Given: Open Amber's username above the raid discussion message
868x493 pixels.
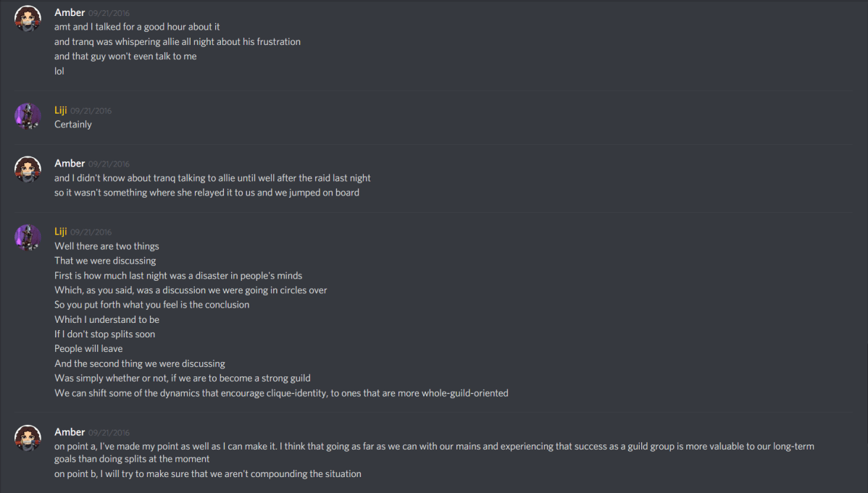Looking at the screenshot, I should click(x=69, y=162).
